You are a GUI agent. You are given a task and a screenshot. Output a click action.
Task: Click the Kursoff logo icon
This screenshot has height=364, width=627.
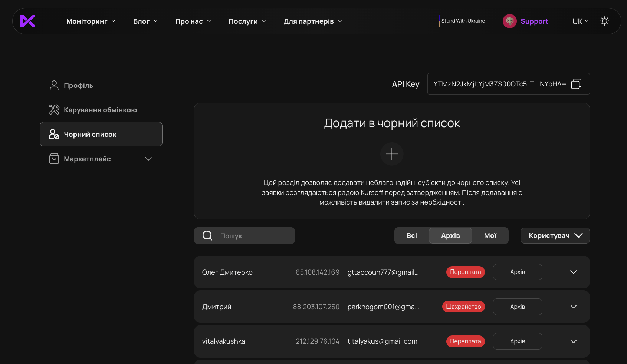[x=28, y=21]
